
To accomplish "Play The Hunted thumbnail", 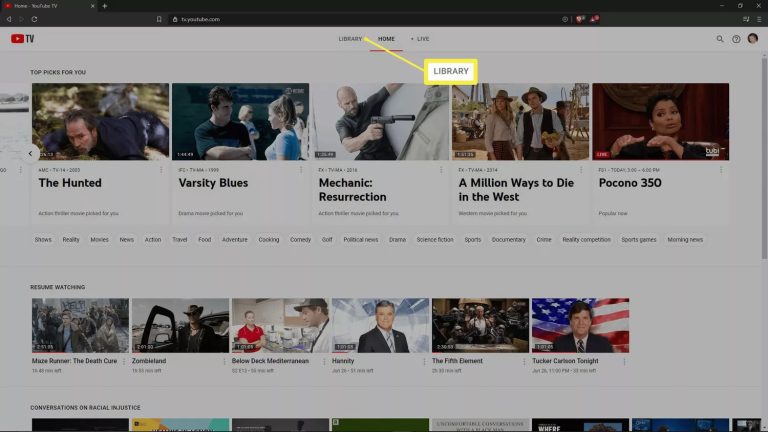I will click(100, 121).
